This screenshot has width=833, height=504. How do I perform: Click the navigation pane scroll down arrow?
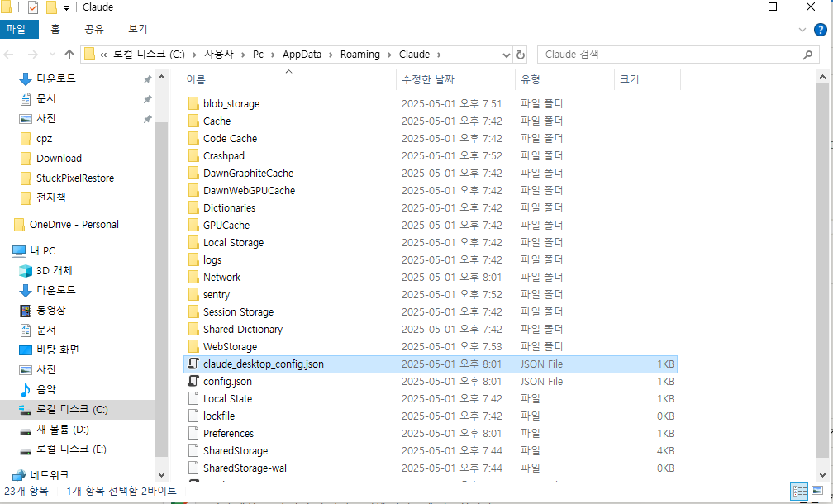pyautogui.click(x=162, y=475)
